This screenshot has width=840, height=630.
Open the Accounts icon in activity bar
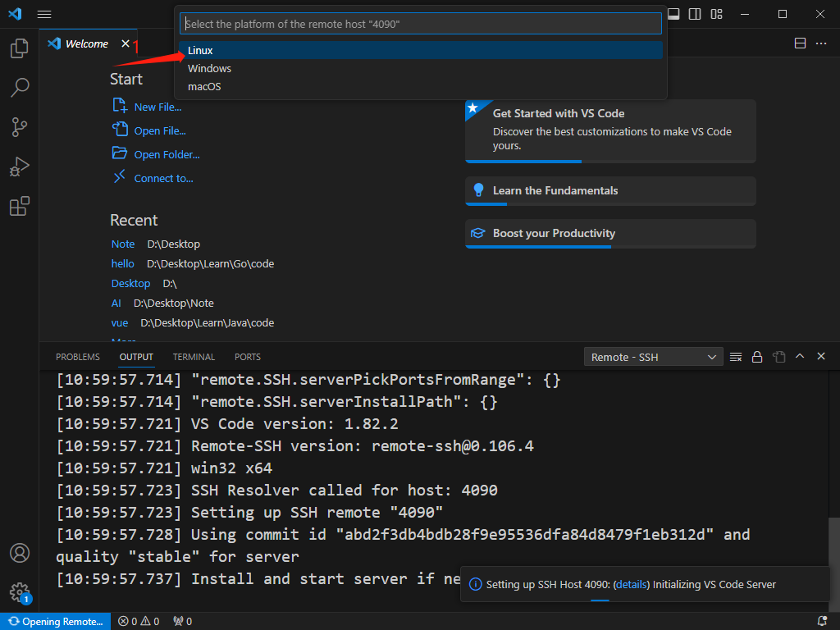(20, 553)
